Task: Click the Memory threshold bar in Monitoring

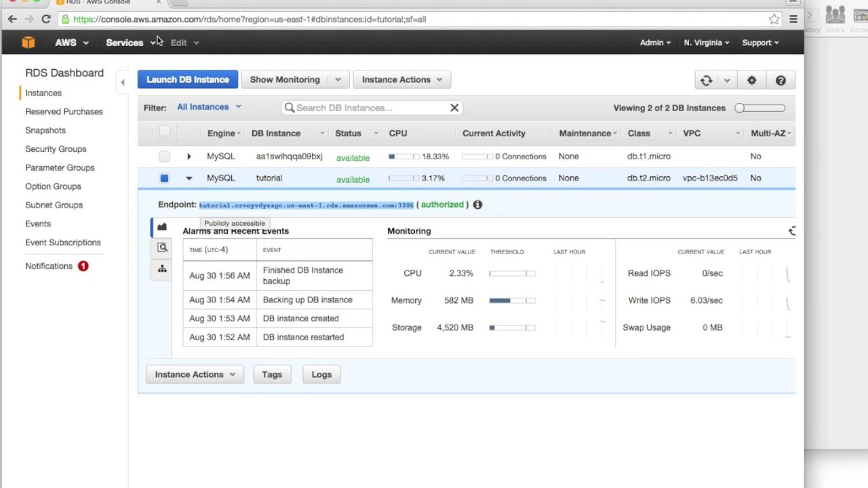Action: (x=512, y=300)
